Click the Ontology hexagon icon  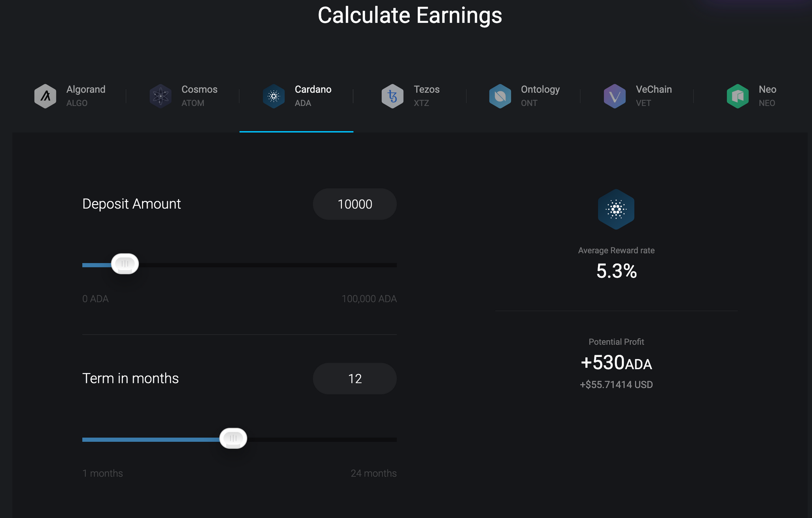coord(500,96)
